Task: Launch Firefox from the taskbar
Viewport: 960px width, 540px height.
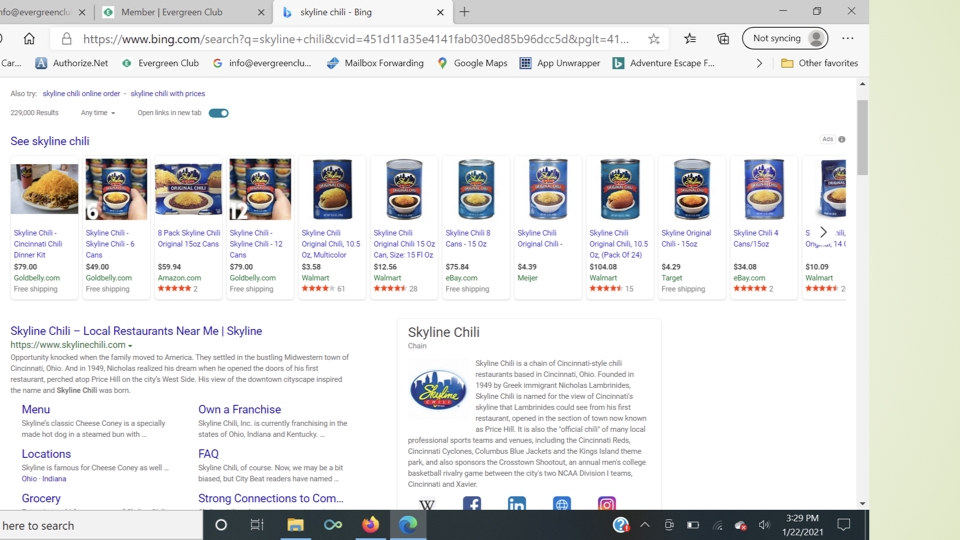Action: click(x=370, y=525)
